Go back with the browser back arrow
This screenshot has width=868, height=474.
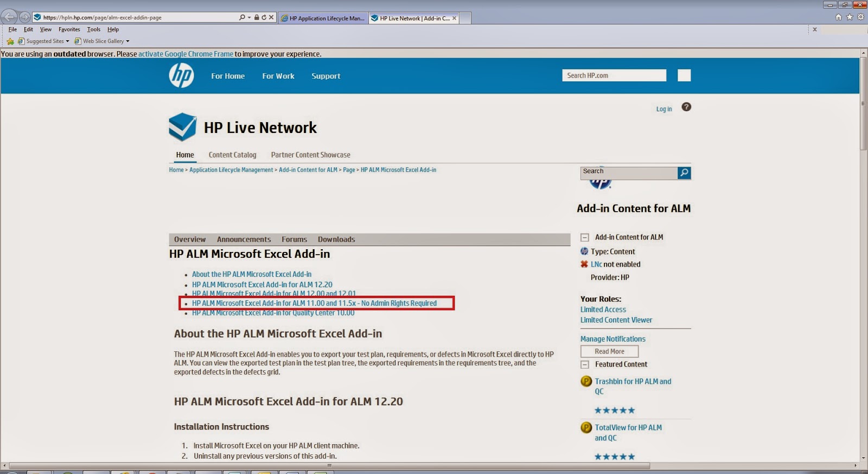(x=9, y=17)
